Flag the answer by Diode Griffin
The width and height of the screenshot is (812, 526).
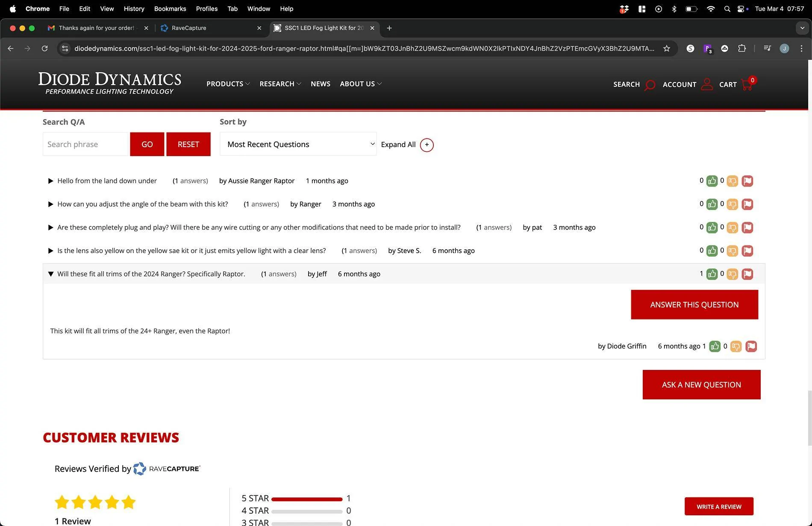pyautogui.click(x=751, y=346)
